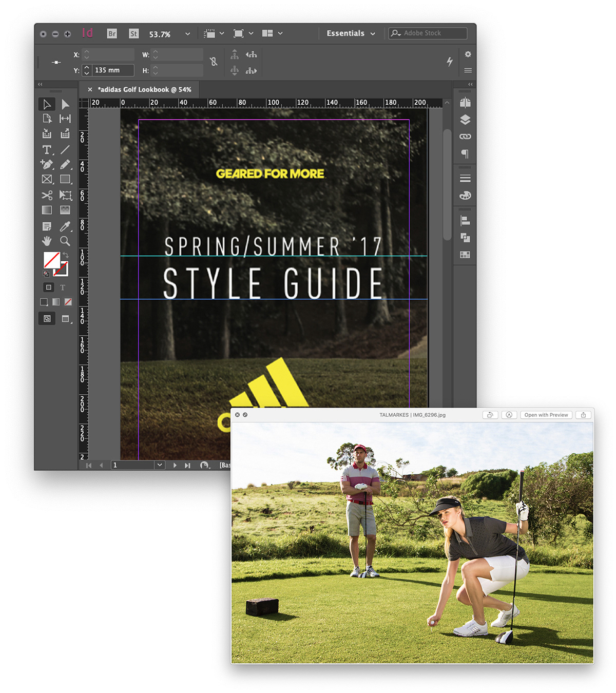Select the Content Collector tool
Image resolution: width=616 pixels, height=693 pixels.
[47, 134]
